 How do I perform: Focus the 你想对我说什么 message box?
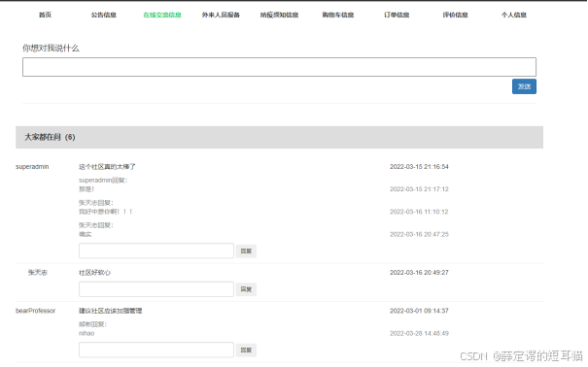[279, 67]
